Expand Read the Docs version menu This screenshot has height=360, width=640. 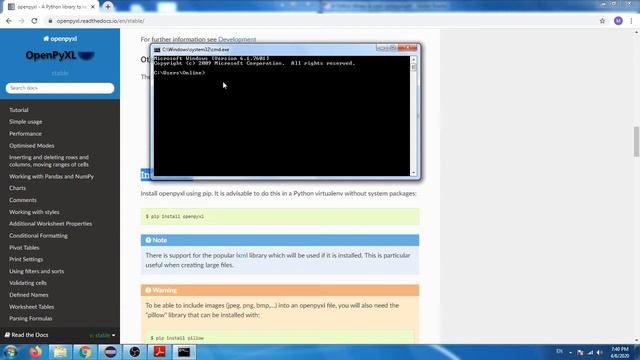click(60, 335)
